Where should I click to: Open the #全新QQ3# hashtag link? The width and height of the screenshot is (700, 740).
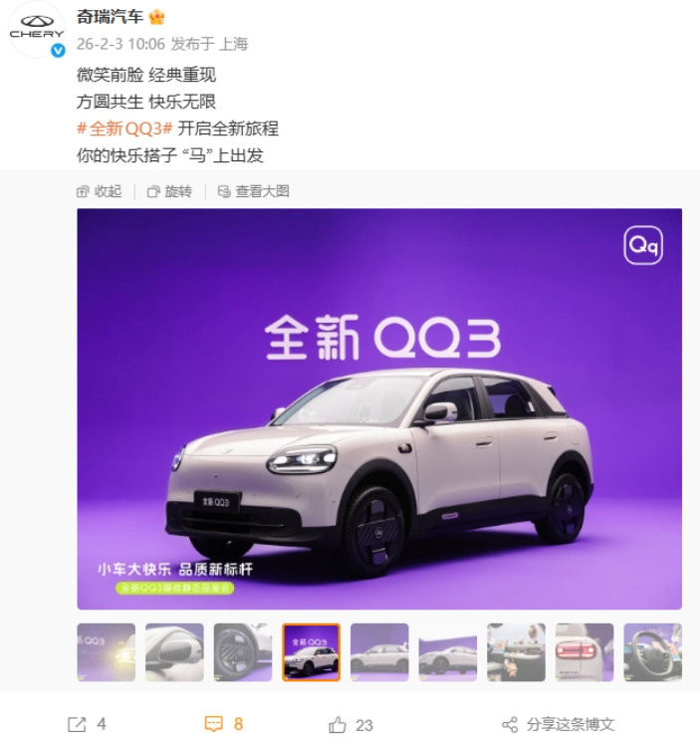[x=125, y=128]
